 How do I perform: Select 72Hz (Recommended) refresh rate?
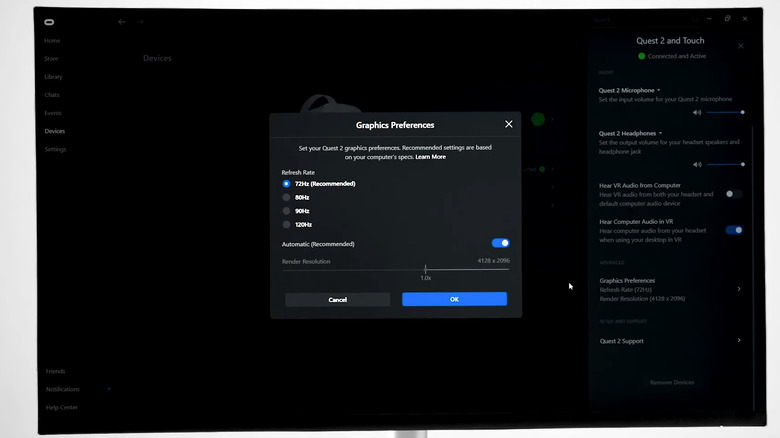(286, 184)
